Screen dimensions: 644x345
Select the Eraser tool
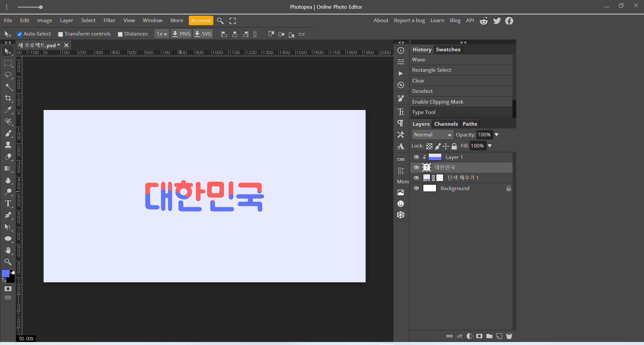pos(8,157)
